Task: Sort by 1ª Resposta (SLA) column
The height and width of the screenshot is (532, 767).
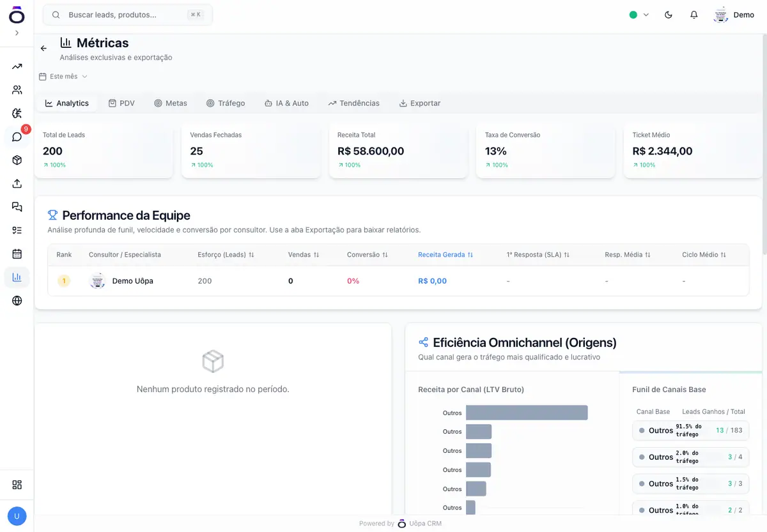Action: pos(538,255)
